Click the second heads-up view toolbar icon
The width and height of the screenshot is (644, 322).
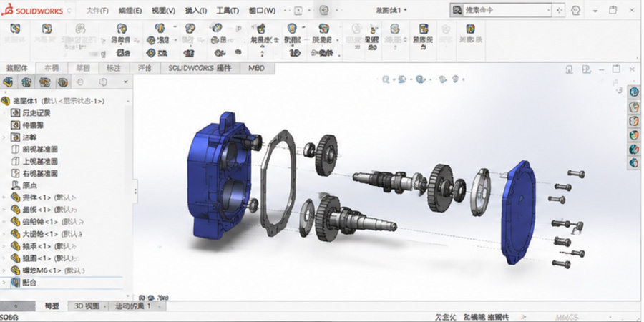point(402,79)
